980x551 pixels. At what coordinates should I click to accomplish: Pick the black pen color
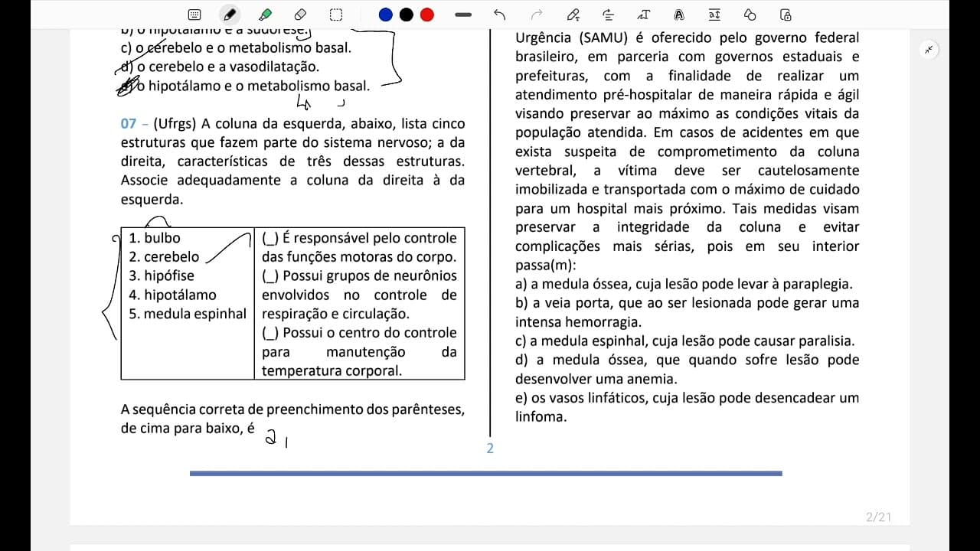pos(407,15)
